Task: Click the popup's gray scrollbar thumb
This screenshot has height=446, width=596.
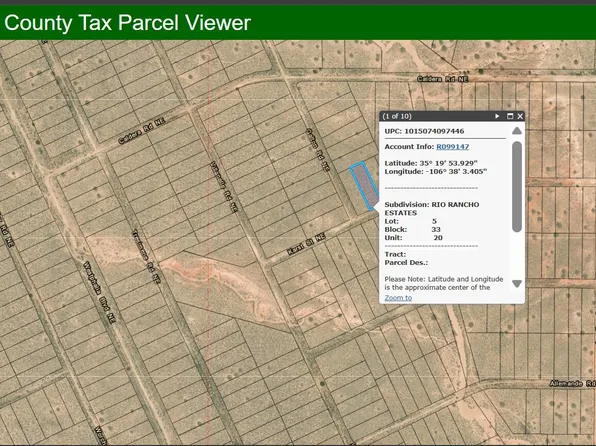Action: 517,186
